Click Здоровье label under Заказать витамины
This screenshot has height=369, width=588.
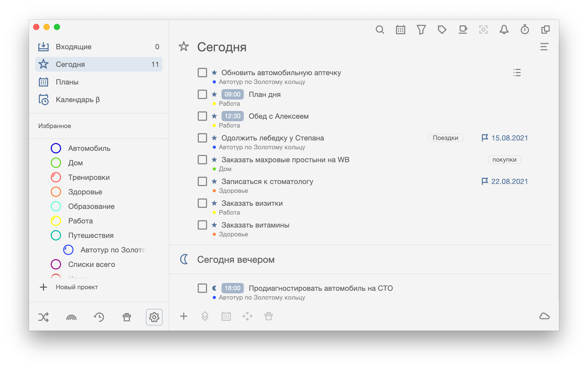pos(233,234)
